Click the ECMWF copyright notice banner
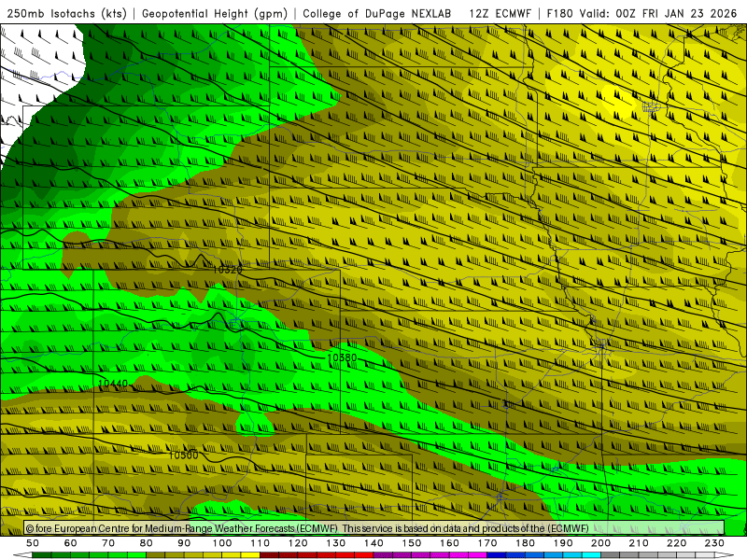Image resolution: width=747 pixels, height=560 pixels. click(x=374, y=528)
